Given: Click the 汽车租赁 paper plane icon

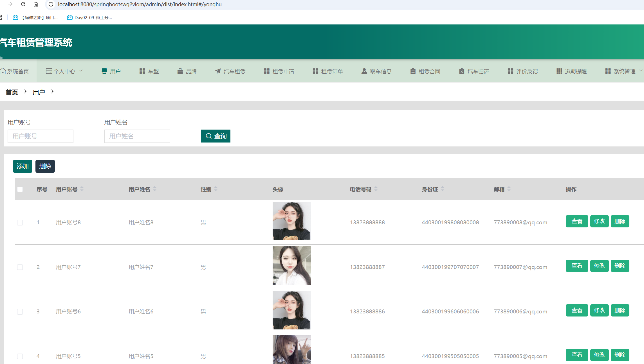Looking at the screenshot, I should [x=218, y=71].
